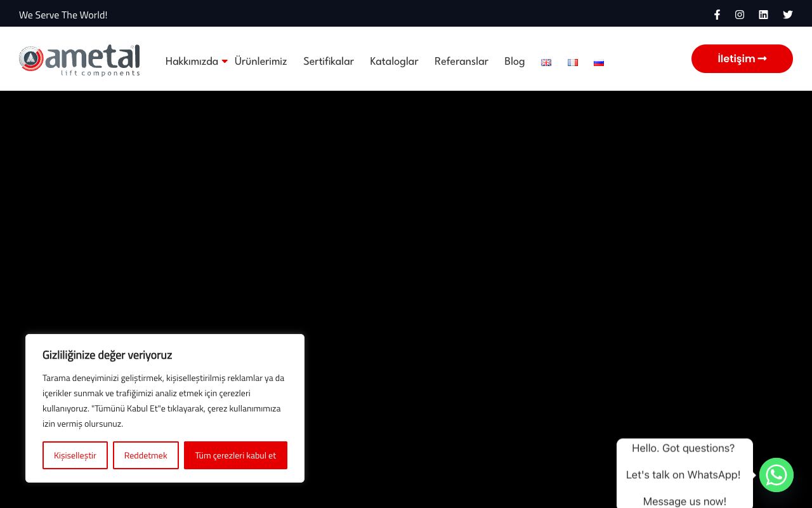The height and width of the screenshot is (508, 812).
Task: Click the 'We Serve The World!' text
Action: point(63,15)
